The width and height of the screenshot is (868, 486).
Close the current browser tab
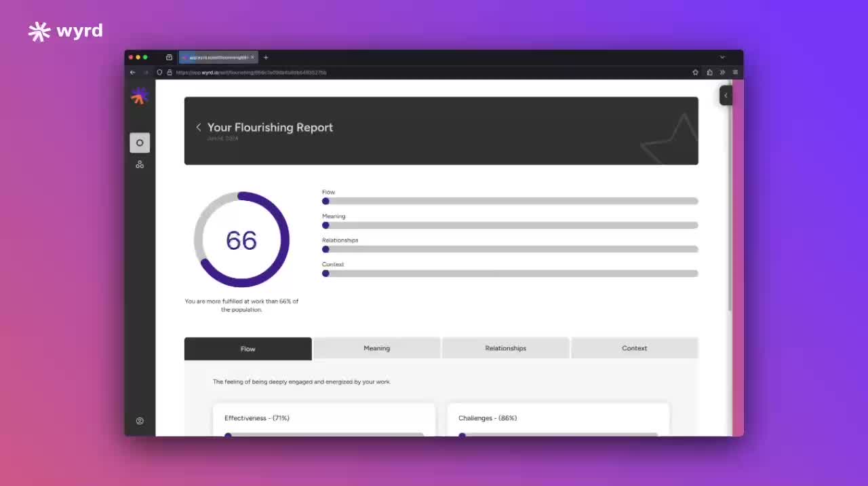[253, 58]
